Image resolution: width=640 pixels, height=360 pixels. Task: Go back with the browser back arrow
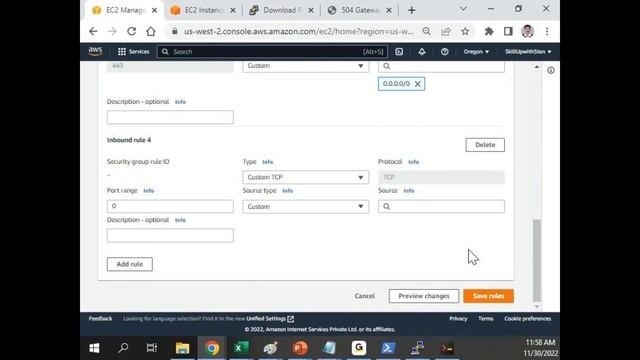(93, 31)
